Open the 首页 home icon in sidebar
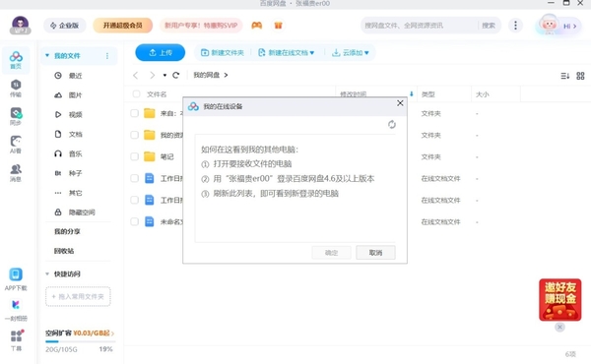The width and height of the screenshot is (591, 364). tap(16, 60)
